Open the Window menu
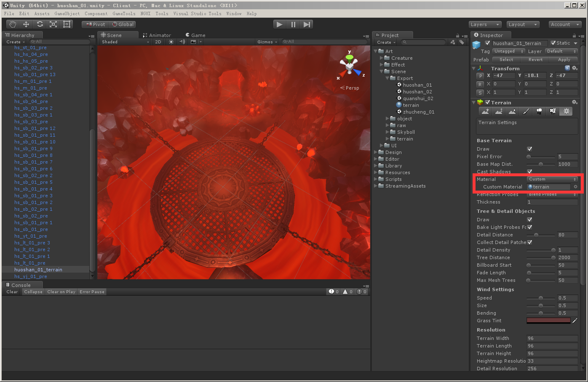 [x=234, y=13]
